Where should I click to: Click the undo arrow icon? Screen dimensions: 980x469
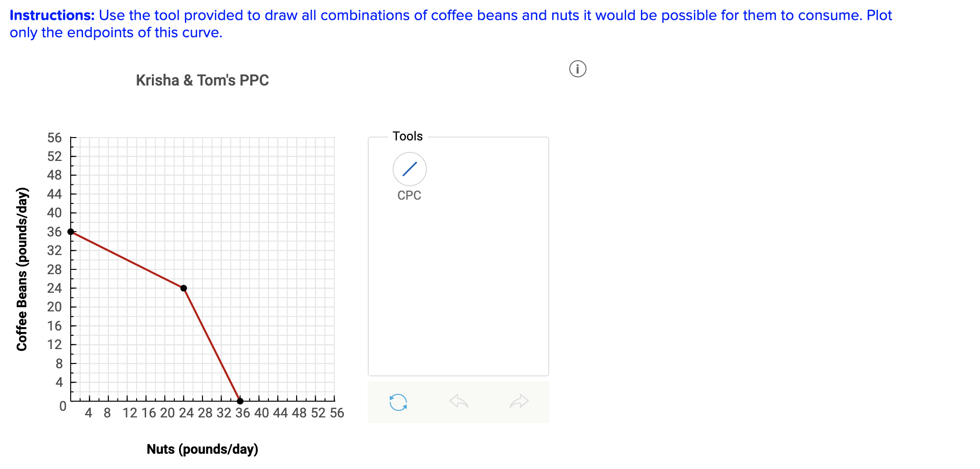pyautogui.click(x=459, y=402)
